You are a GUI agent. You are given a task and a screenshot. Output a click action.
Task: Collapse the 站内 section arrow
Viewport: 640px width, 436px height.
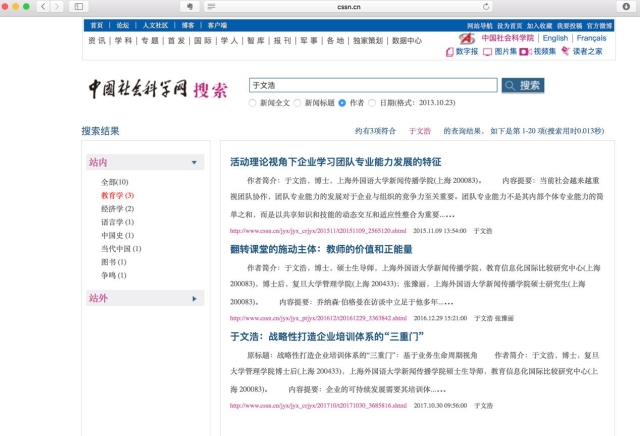tap(195, 162)
